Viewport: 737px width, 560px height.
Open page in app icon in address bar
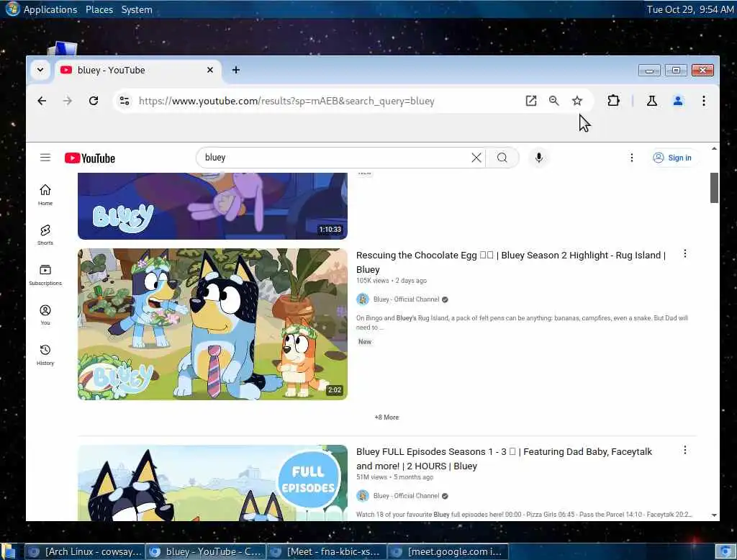click(x=531, y=101)
